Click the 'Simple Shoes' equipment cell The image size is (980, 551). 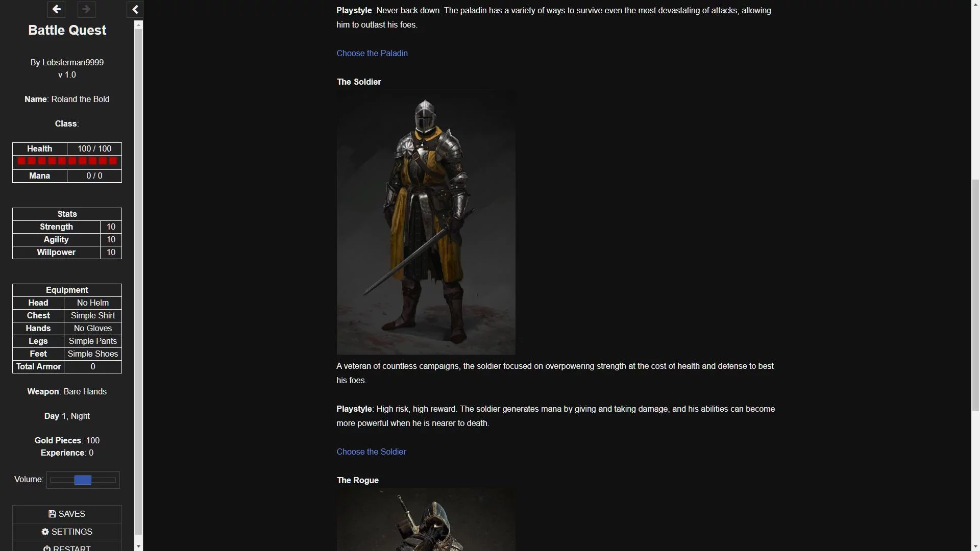[93, 354]
